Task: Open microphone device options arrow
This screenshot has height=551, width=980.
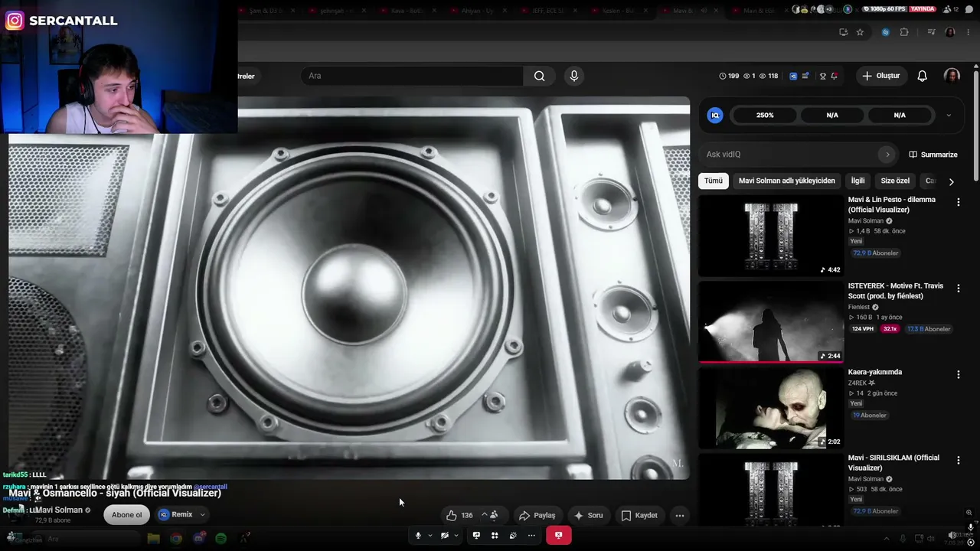Action: pyautogui.click(x=430, y=536)
